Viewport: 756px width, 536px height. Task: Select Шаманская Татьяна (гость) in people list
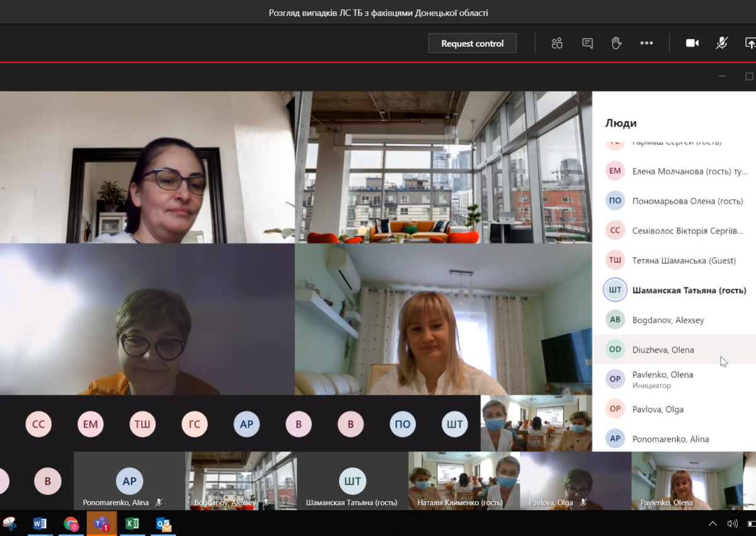click(674, 290)
